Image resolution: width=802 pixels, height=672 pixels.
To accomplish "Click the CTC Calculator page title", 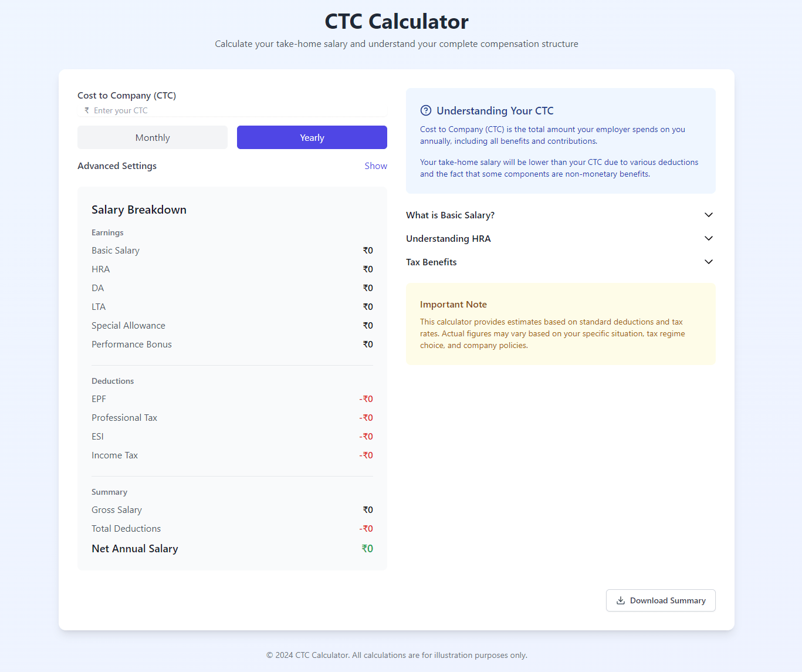I will (x=397, y=21).
